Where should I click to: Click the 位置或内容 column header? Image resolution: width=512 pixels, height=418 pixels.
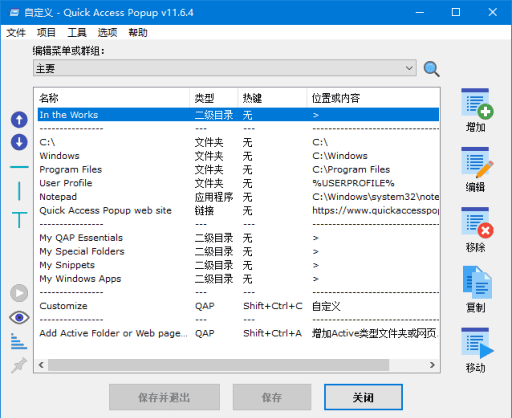click(373, 98)
